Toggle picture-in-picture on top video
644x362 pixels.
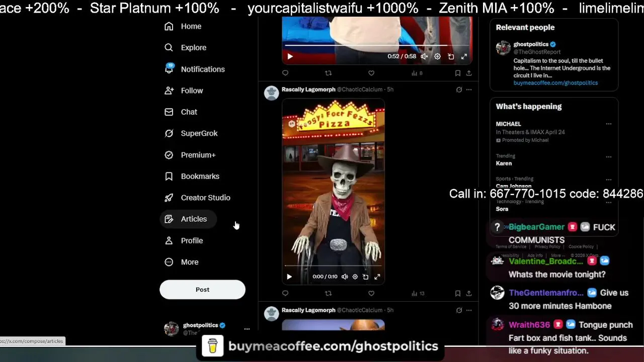click(451, 56)
